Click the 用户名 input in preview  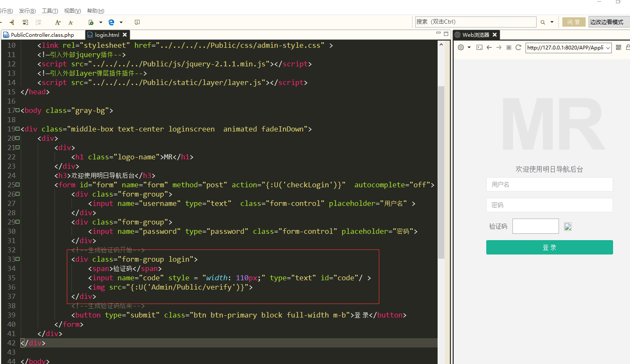point(550,184)
